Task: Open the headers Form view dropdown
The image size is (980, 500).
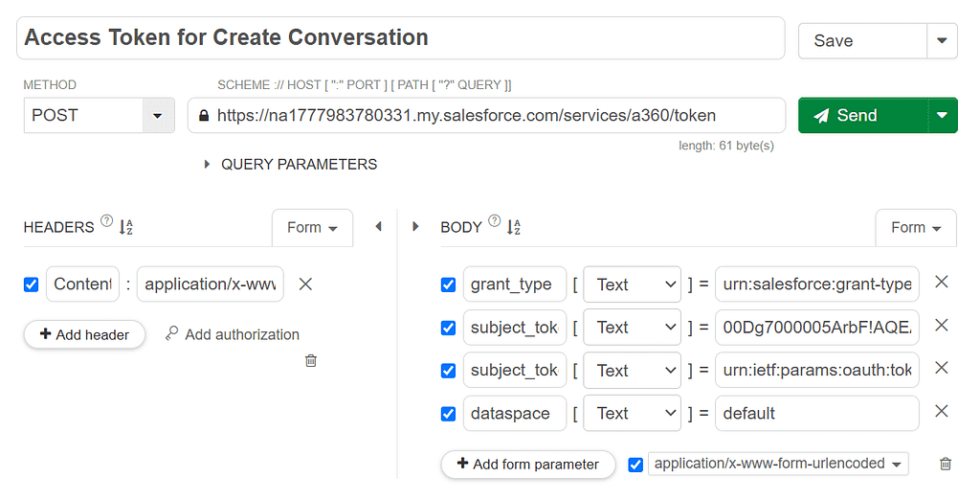Action: pyautogui.click(x=313, y=228)
